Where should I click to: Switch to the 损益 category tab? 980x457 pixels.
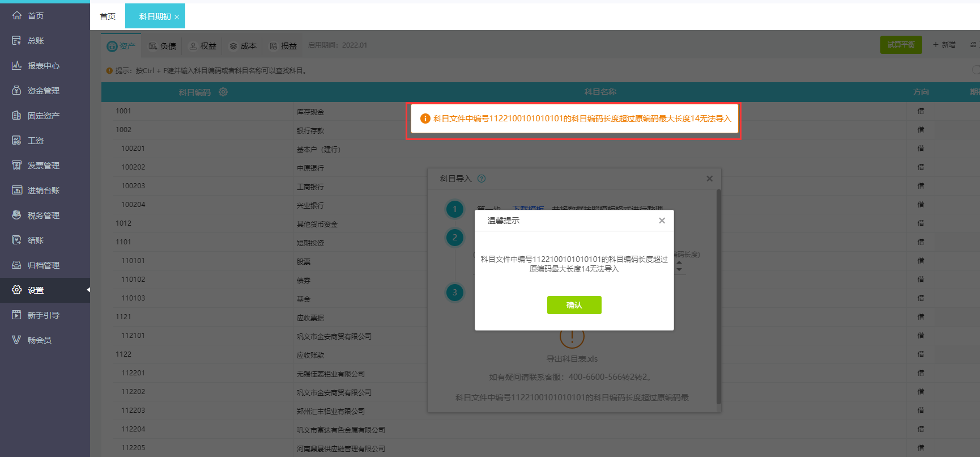coord(283,46)
